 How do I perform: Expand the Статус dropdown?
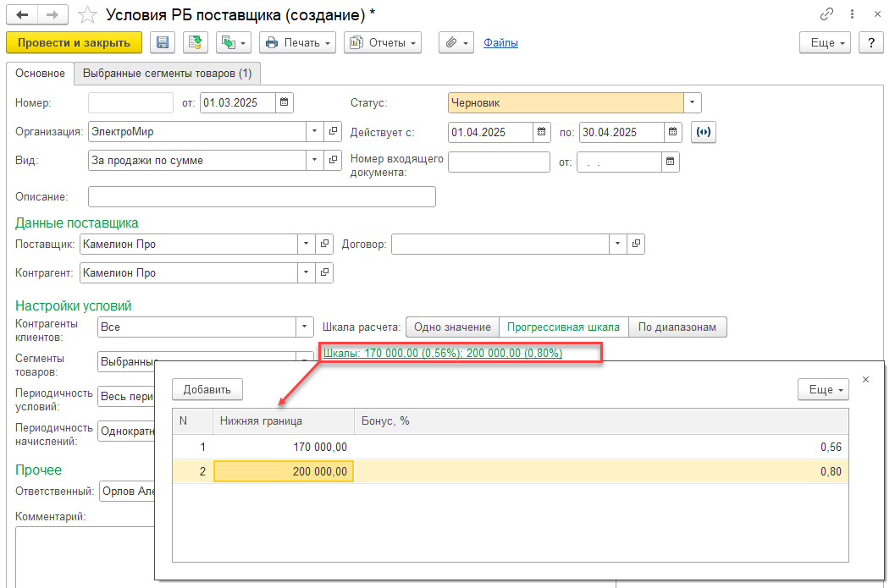(x=693, y=103)
